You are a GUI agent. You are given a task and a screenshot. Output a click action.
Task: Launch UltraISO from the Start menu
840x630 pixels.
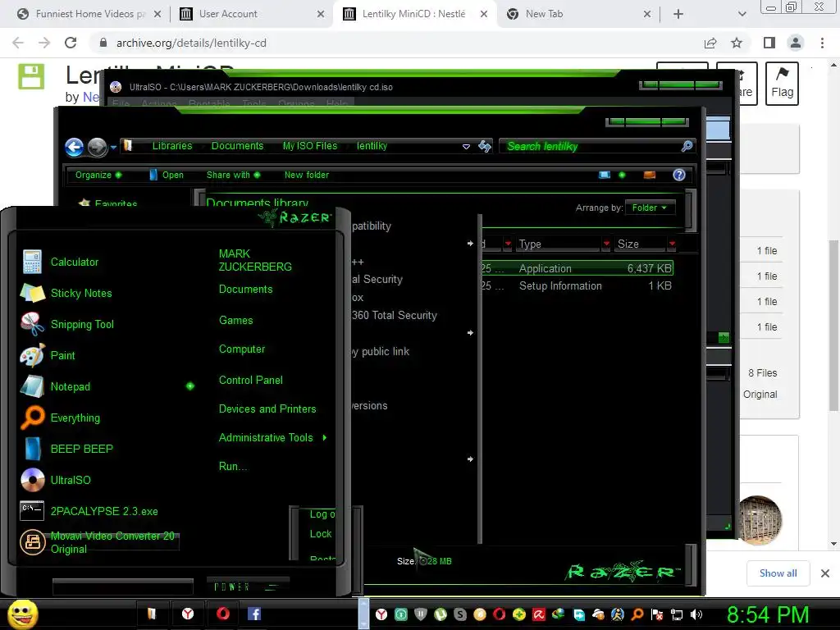[70, 479]
